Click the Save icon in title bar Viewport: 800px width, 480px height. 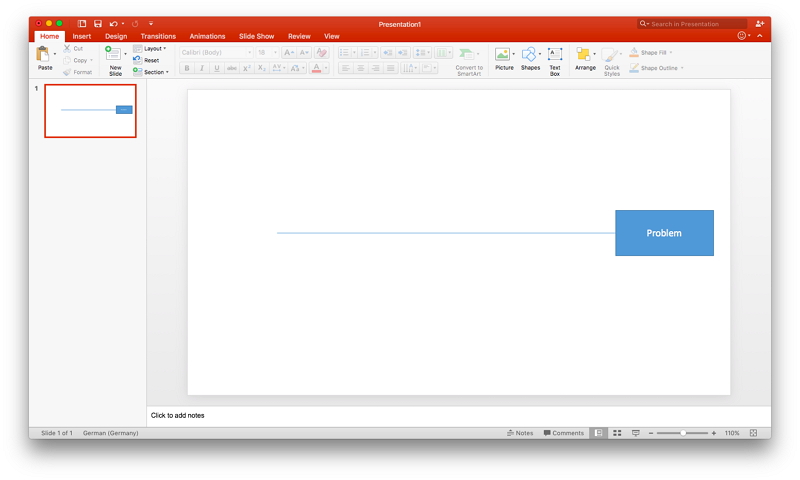point(97,23)
